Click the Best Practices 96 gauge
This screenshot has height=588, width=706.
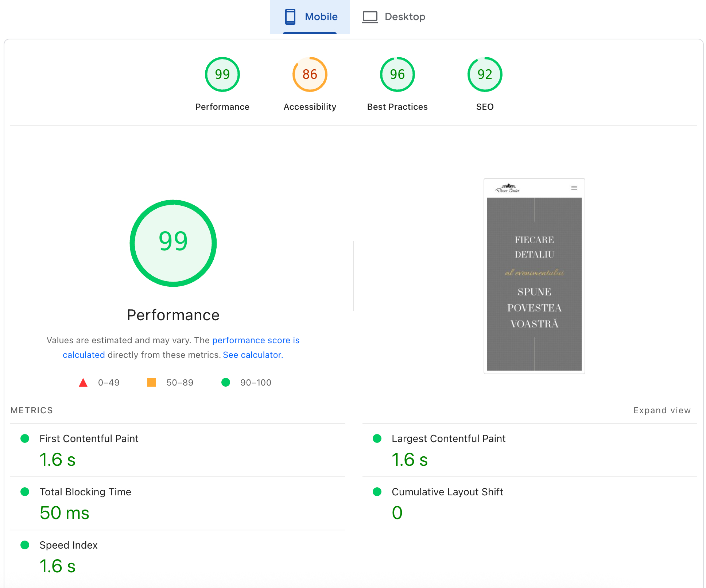[x=397, y=74]
